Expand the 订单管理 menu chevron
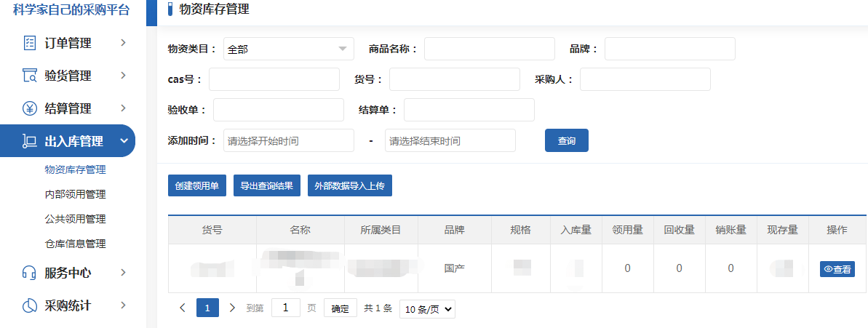The image size is (868, 328). coord(123,43)
